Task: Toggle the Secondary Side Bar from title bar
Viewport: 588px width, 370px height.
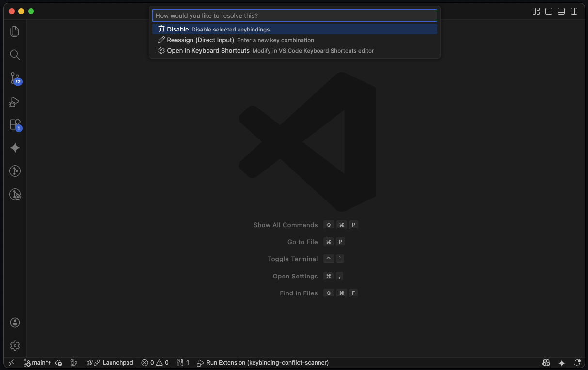Action: 574,11
